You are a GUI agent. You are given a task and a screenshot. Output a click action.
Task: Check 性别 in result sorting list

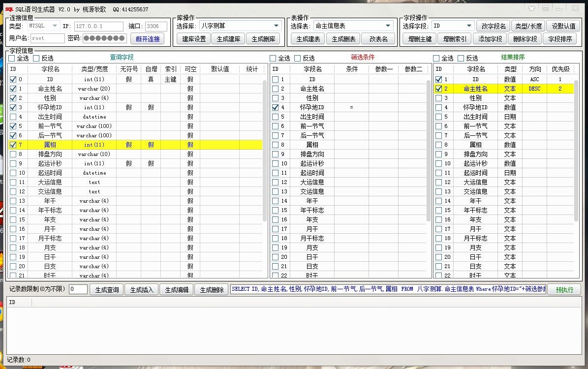pyautogui.click(x=438, y=98)
